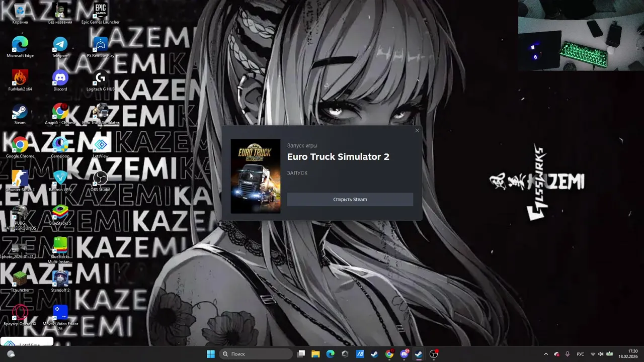This screenshot has width=644, height=362.
Task: Select the TLauncher Minecraft shortcut
Action: [20, 282]
